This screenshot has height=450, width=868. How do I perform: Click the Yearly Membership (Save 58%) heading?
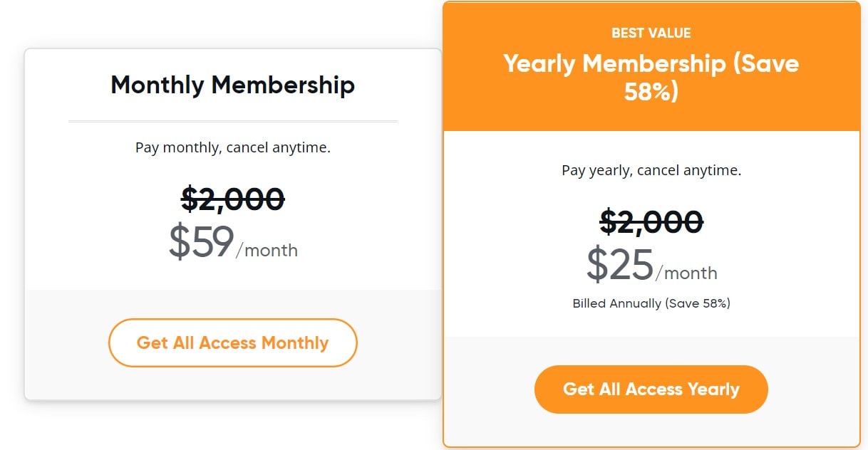pyautogui.click(x=651, y=77)
